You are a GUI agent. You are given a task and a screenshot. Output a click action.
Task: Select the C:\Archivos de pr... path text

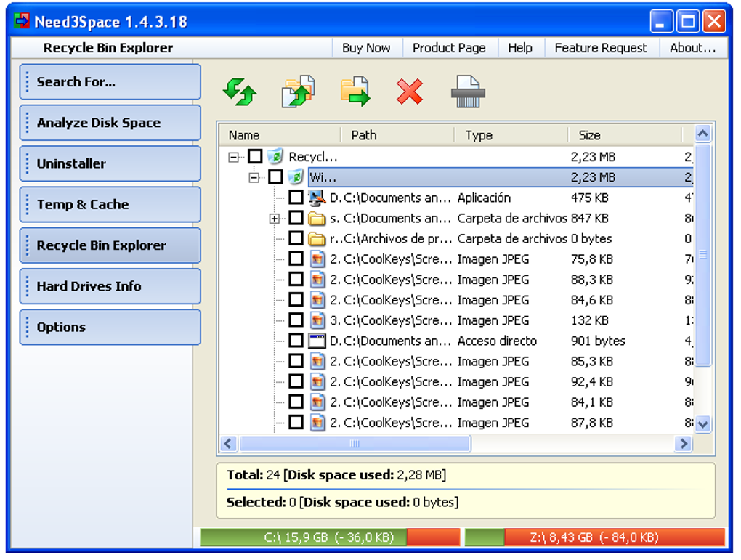coord(397,239)
